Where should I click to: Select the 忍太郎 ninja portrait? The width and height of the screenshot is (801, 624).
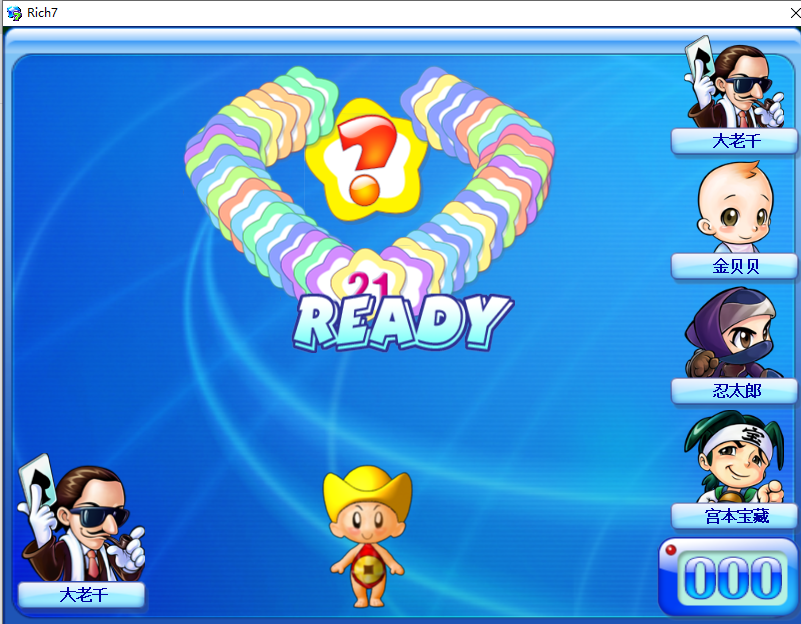(734, 332)
